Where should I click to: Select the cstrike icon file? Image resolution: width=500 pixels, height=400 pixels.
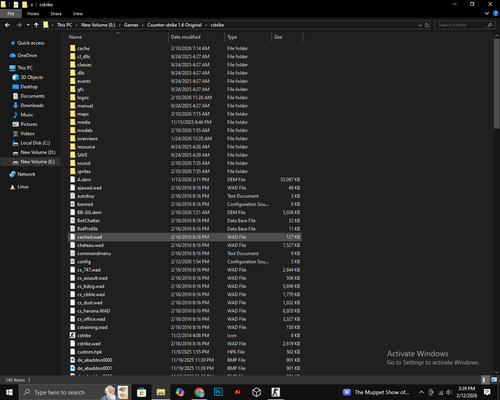[73, 335]
